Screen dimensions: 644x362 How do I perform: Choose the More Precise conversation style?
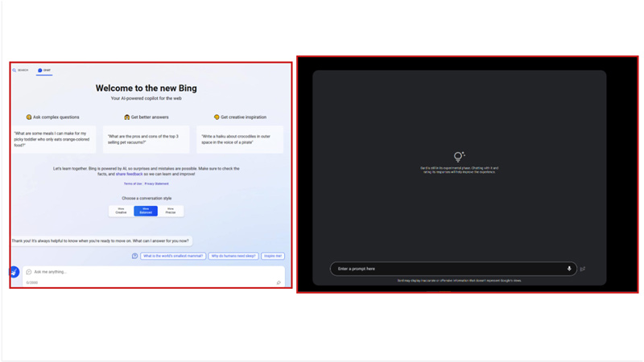click(171, 211)
